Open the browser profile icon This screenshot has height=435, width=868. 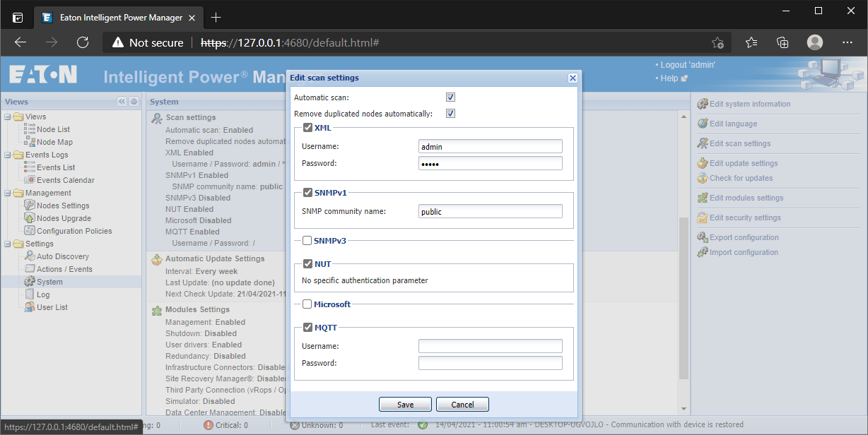click(x=815, y=42)
